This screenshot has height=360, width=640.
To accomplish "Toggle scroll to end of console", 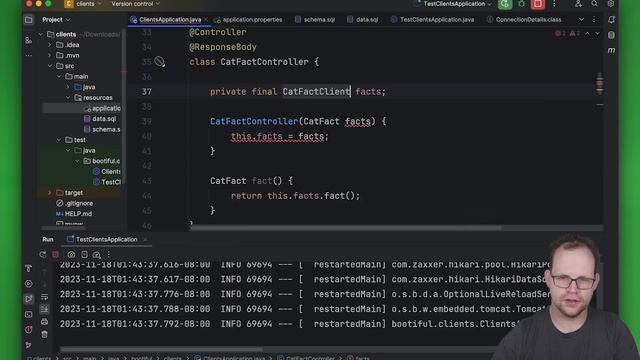I will click(x=44, y=309).
